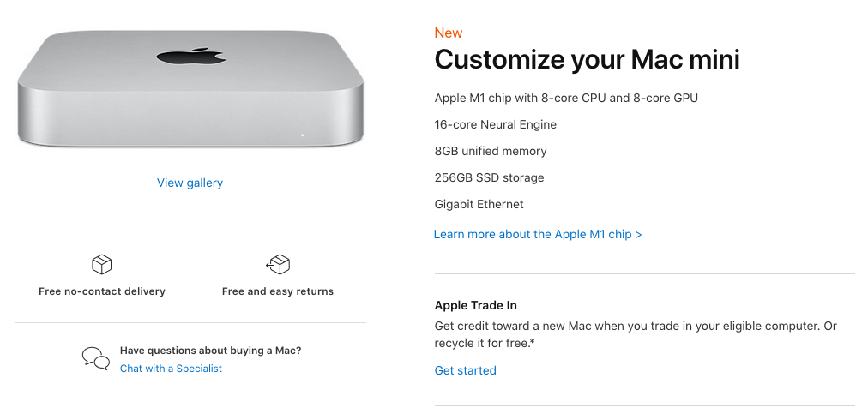Click the easy returns box icon

tap(278, 264)
